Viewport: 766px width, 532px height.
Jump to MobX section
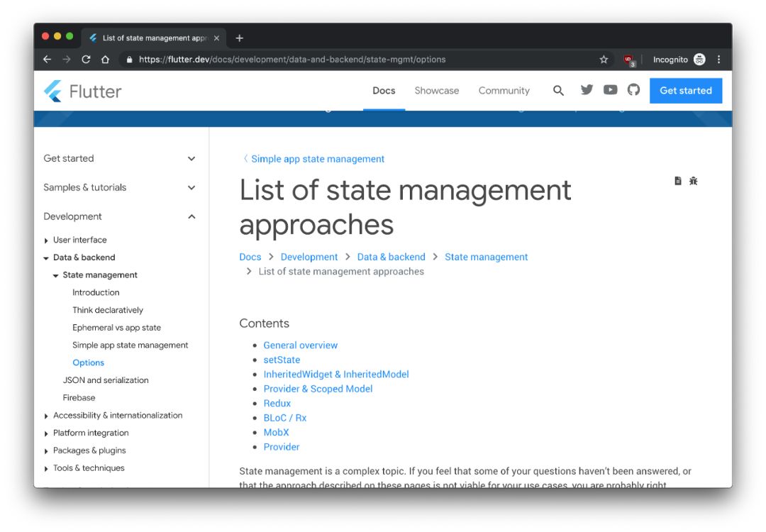tap(276, 433)
